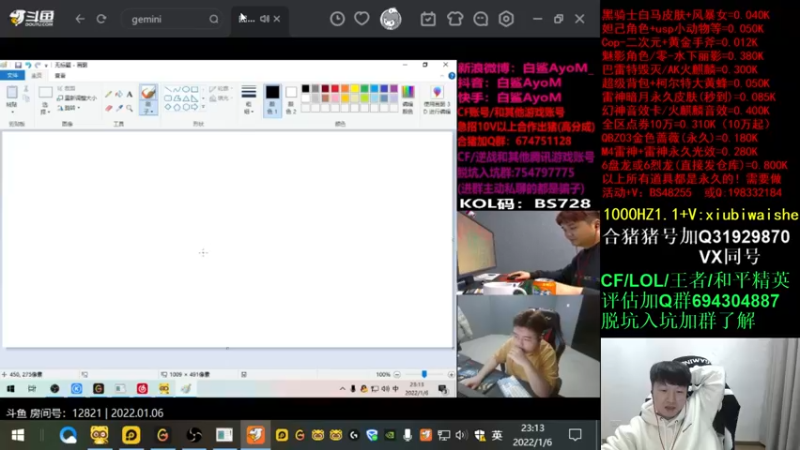Select the Magnifier tool in Paint
Image resolution: width=800 pixels, height=450 pixels.
130,108
